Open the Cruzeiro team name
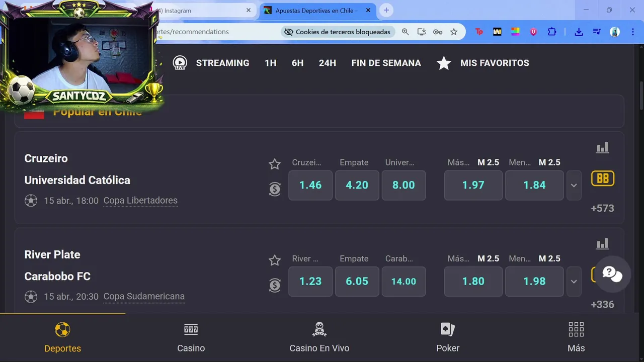The width and height of the screenshot is (644, 362). point(46,158)
